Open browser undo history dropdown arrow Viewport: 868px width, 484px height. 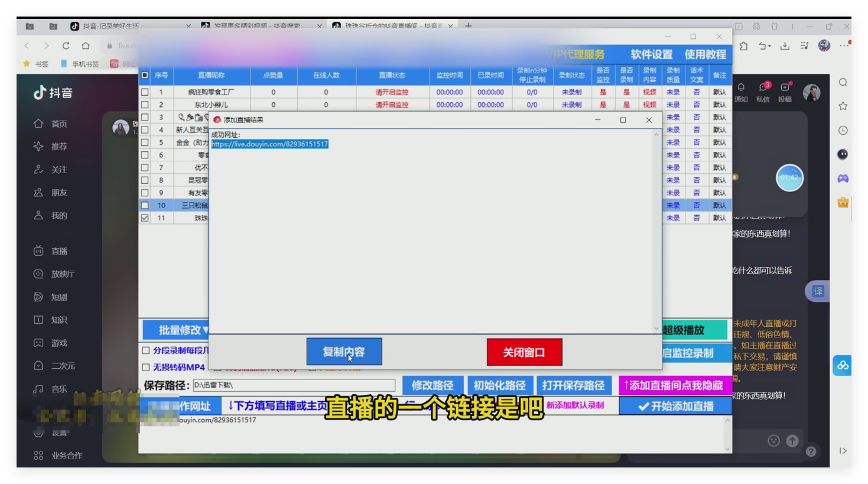(x=769, y=46)
